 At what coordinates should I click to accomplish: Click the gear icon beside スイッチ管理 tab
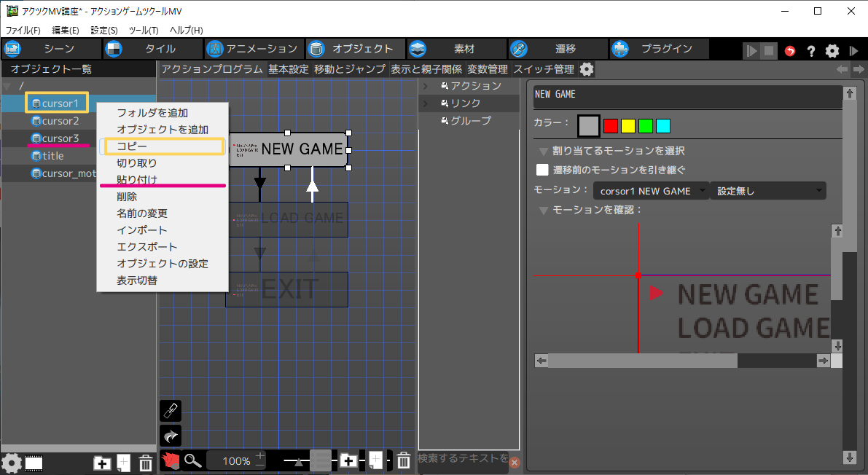click(x=586, y=69)
